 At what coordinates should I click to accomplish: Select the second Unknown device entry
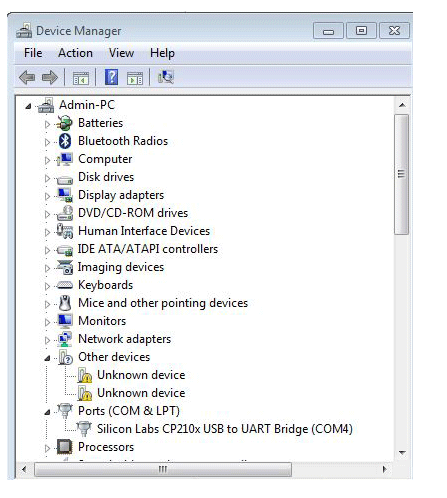[x=141, y=393]
